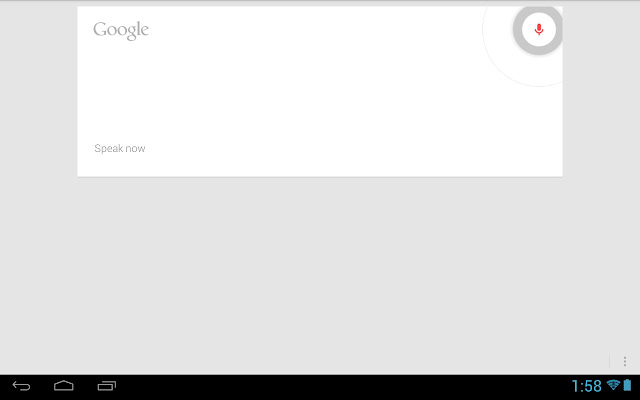640x400 pixels.
Task: Click the bottom shadow edge of the voice card
Action: (x=320, y=177)
